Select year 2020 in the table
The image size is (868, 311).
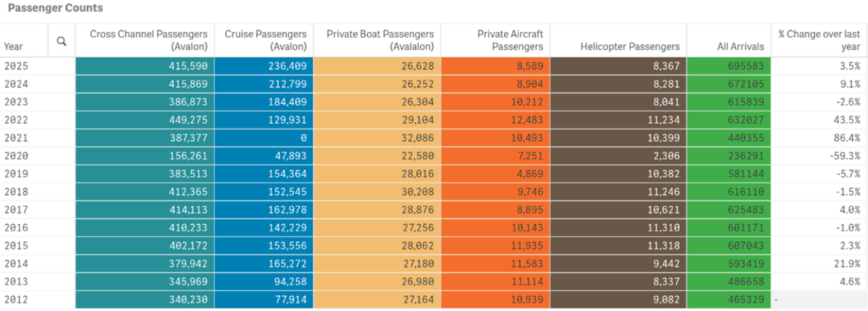click(14, 155)
